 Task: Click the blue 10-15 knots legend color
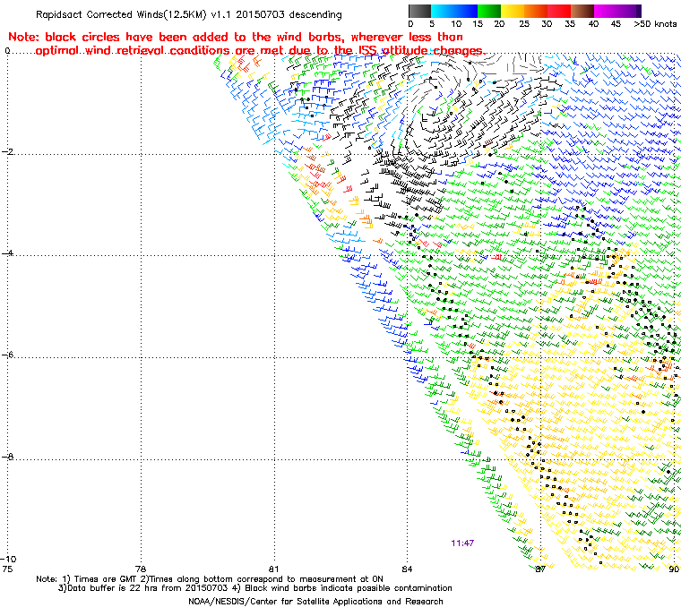pos(466,11)
